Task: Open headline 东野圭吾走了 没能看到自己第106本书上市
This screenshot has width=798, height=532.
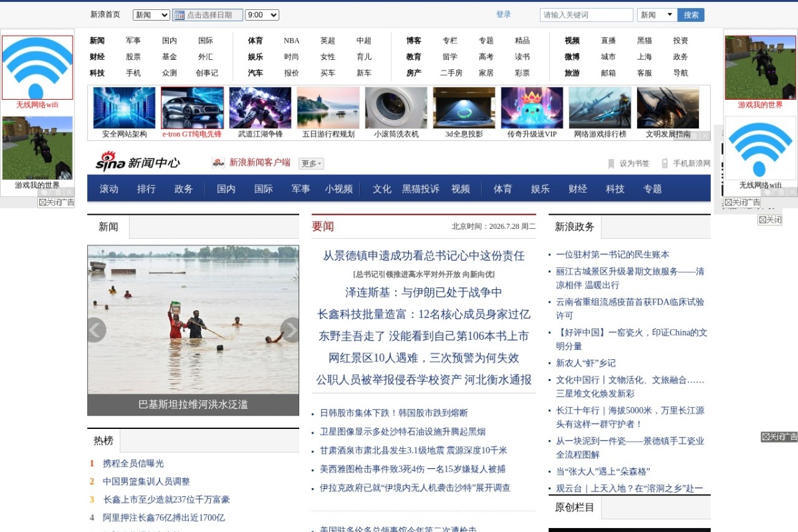Action: click(x=424, y=336)
